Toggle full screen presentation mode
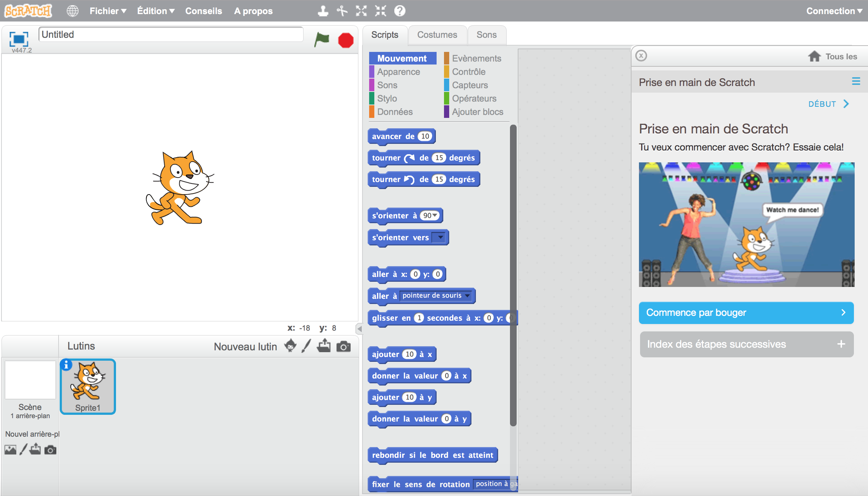The height and width of the screenshot is (496, 868). [19, 39]
